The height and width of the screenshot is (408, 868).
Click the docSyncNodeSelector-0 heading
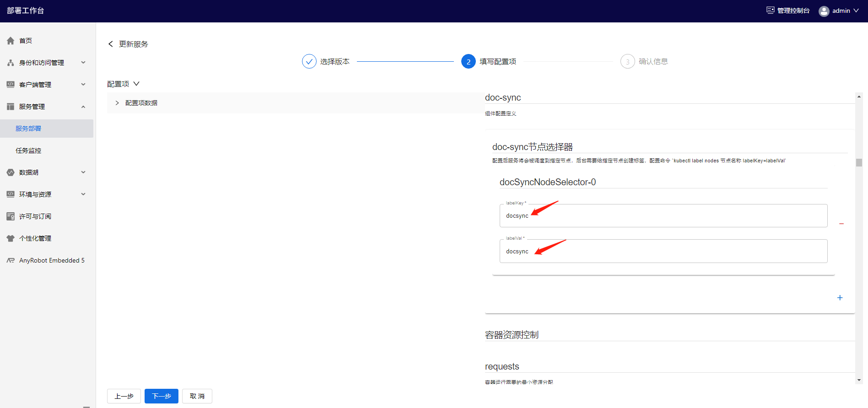tap(548, 182)
